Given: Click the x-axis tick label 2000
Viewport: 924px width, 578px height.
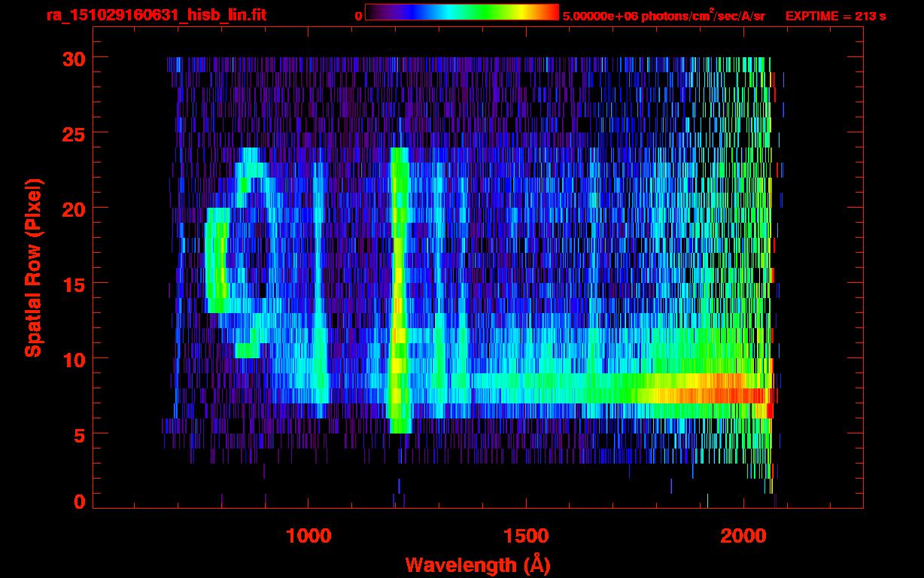Looking at the screenshot, I should coord(743,536).
